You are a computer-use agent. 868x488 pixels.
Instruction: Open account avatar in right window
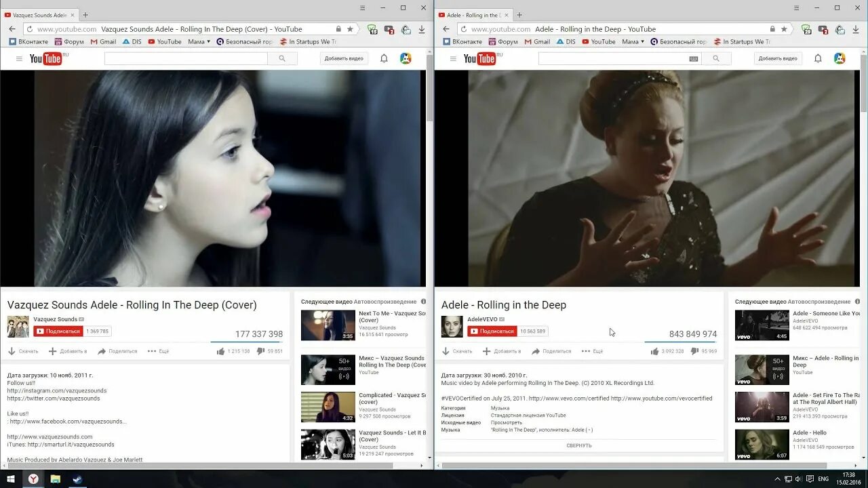point(840,59)
